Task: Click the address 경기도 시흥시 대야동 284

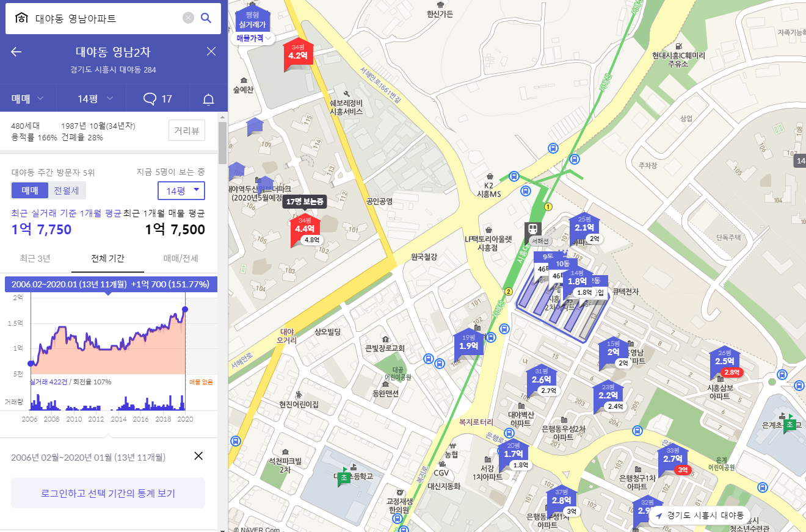Action: tap(113, 70)
